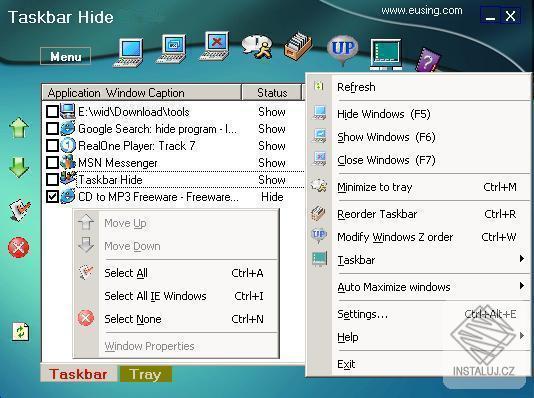Check the MSN Messenger row checkbox

tap(52, 162)
